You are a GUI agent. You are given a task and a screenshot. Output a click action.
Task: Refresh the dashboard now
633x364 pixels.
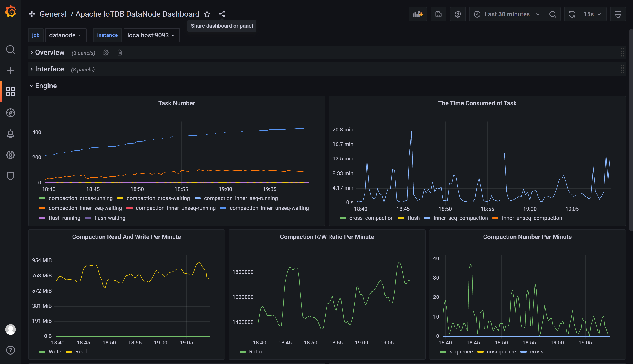572,14
